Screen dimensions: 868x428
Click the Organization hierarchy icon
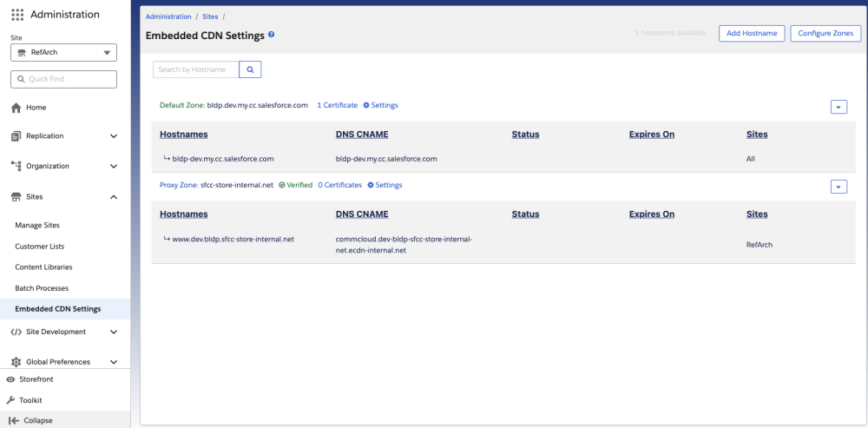click(x=16, y=166)
